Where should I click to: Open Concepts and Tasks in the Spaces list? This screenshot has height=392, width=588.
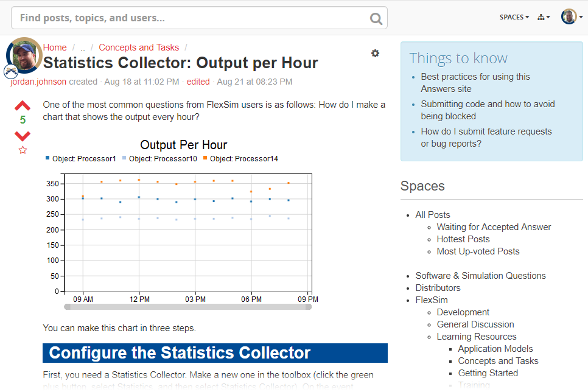(499, 361)
